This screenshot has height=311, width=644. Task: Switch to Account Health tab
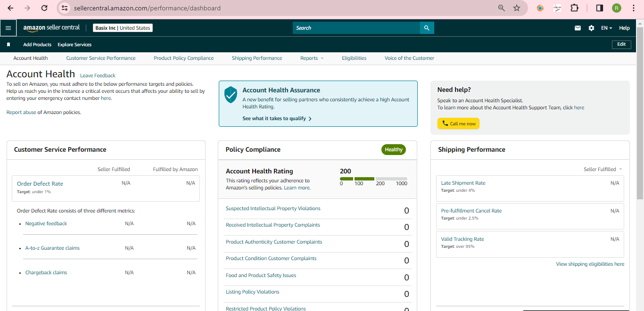31,58
